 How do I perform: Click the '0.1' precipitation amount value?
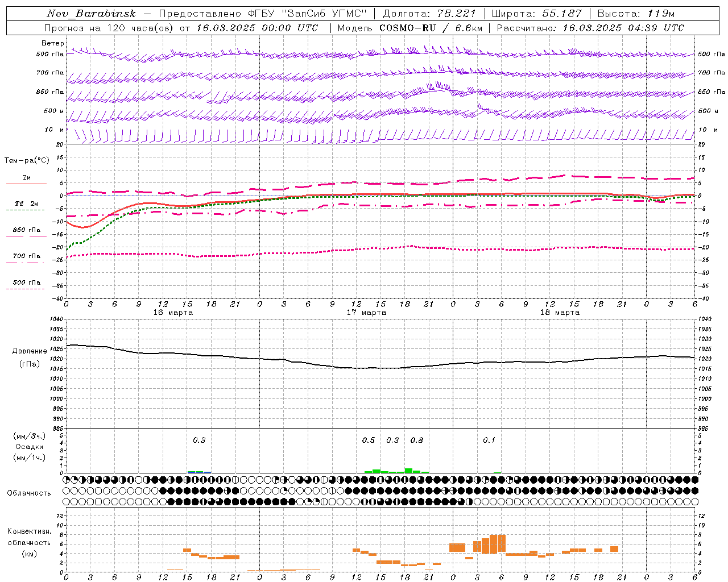coord(489,440)
